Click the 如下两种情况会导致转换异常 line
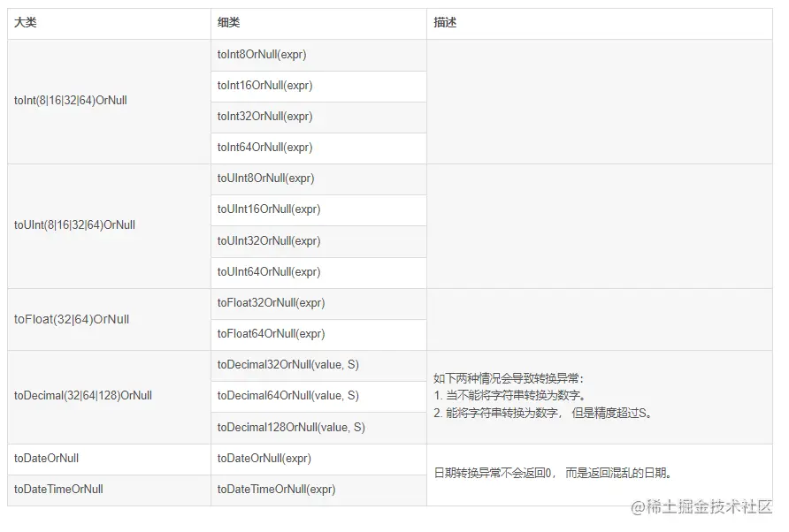Screen dimensions: 789x532 509,378
